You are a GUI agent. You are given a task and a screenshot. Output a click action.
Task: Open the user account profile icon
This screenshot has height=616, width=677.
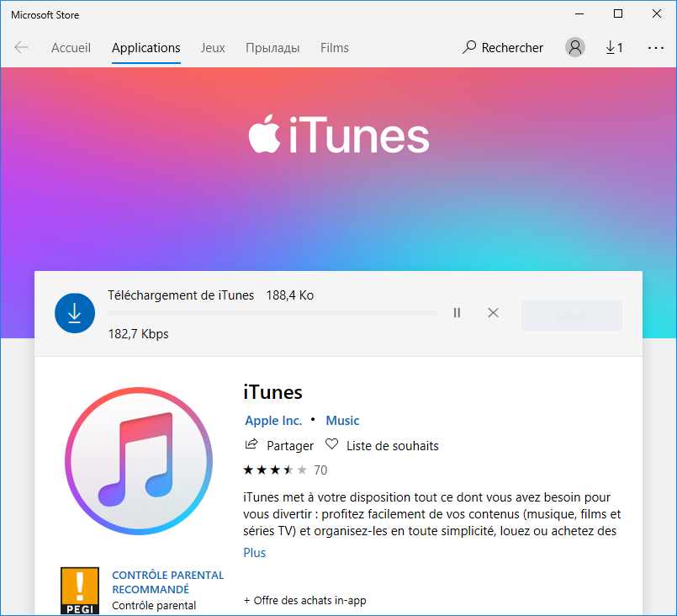[x=575, y=47]
